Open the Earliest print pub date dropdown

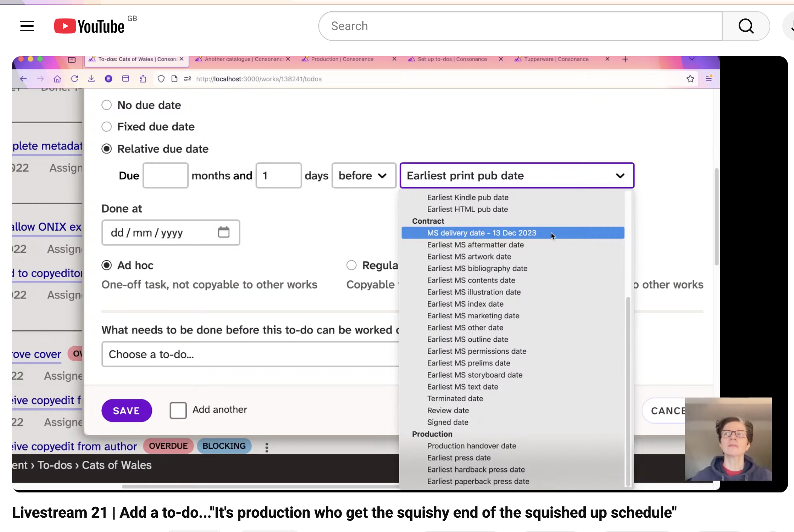(x=517, y=176)
